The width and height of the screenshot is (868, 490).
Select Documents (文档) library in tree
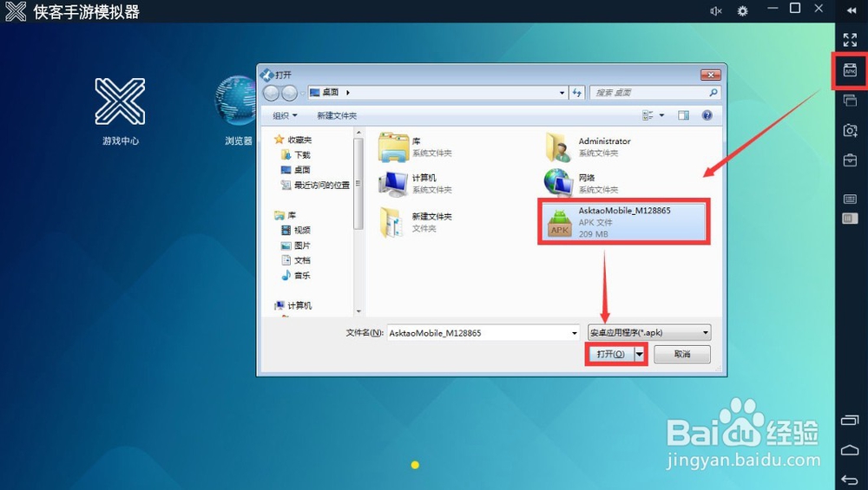(x=296, y=260)
